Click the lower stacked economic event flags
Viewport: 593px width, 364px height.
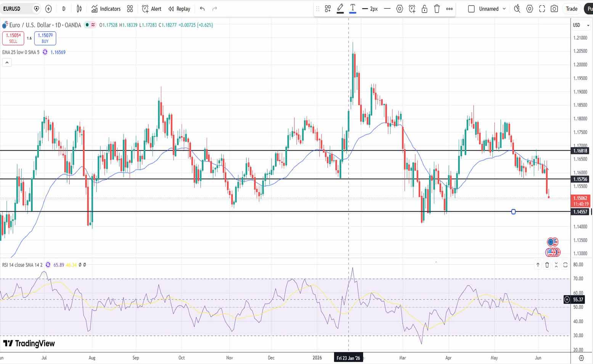click(553, 252)
